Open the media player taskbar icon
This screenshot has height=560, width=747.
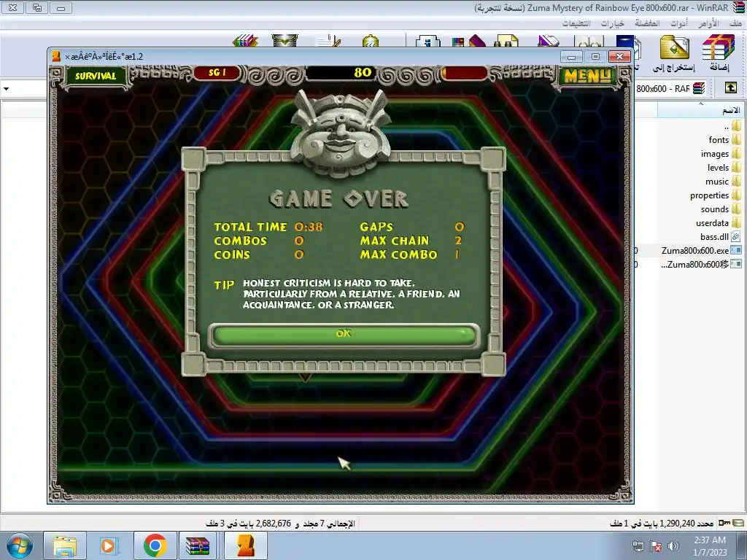109,545
